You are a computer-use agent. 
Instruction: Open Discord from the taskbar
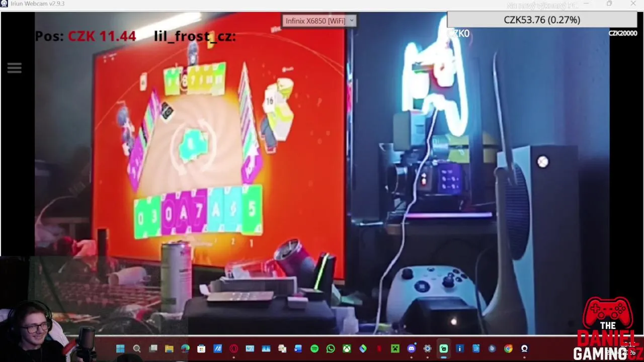click(x=411, y=348)
